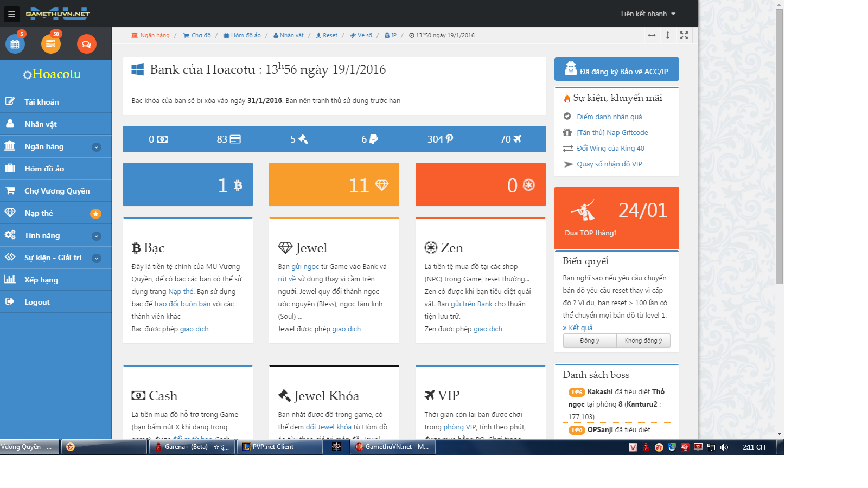Image resolution: width=868 pixels, height=488 pixels.
Task: Expand the Ngân hàng sidebar submenu arrow
Action: 97,147
